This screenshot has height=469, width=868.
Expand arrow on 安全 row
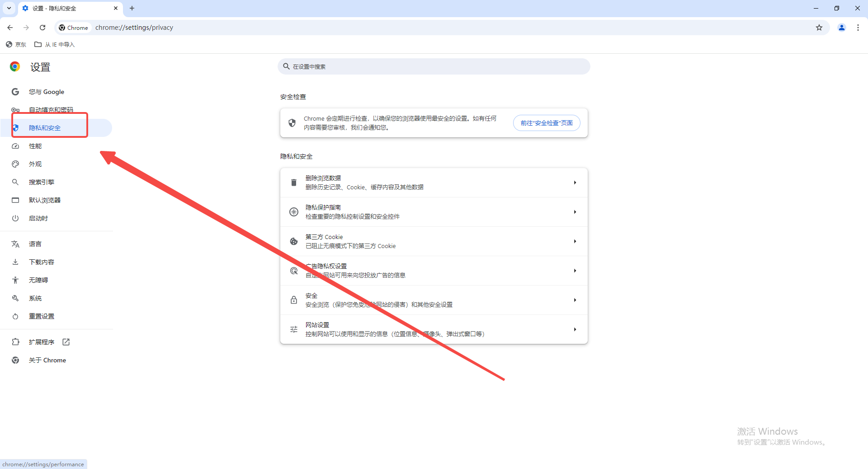(x=575, y=300)
